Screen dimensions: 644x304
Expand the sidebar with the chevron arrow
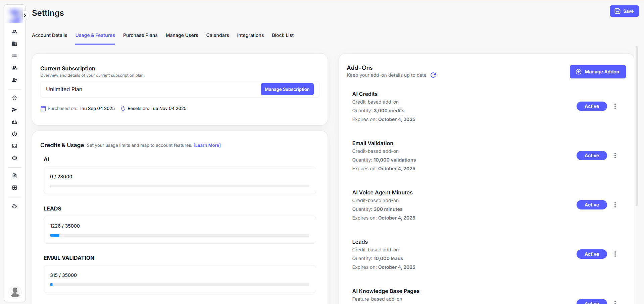point(25,15)
